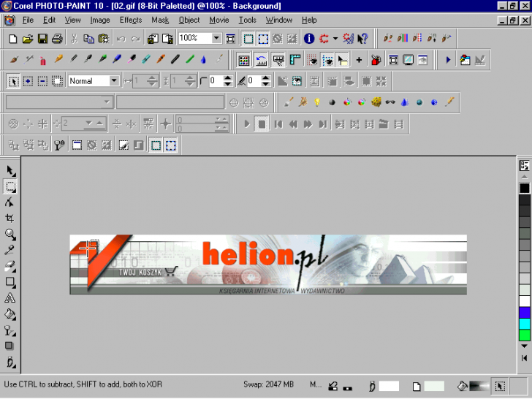This screenshot has height=399, width=532.
Task: Click the helion.pl banner image
Action: pyautogui.click(x=268, y=265)
